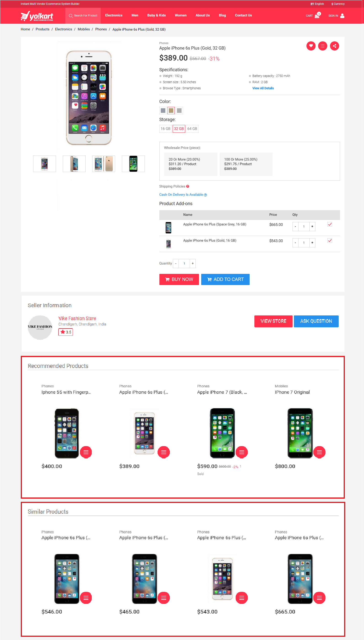364x640 pixels.
Task: Select the gold color swatch
Action: [x=171, y=110]
